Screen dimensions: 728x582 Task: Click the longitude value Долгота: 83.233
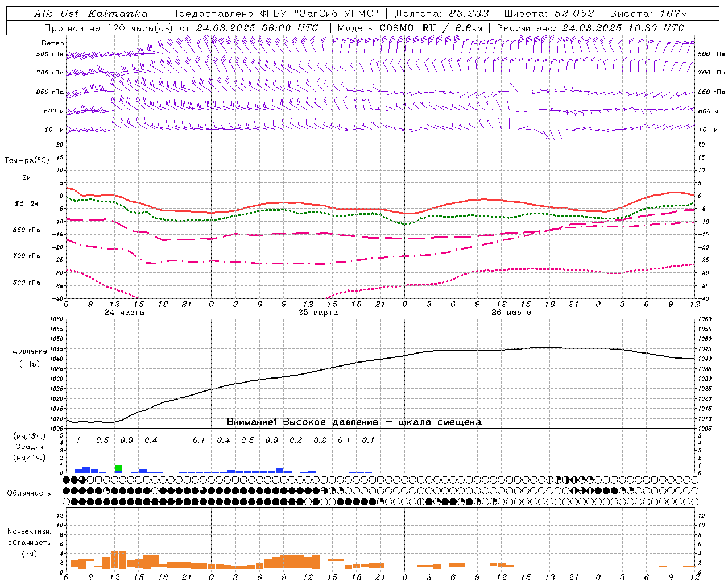442,14
